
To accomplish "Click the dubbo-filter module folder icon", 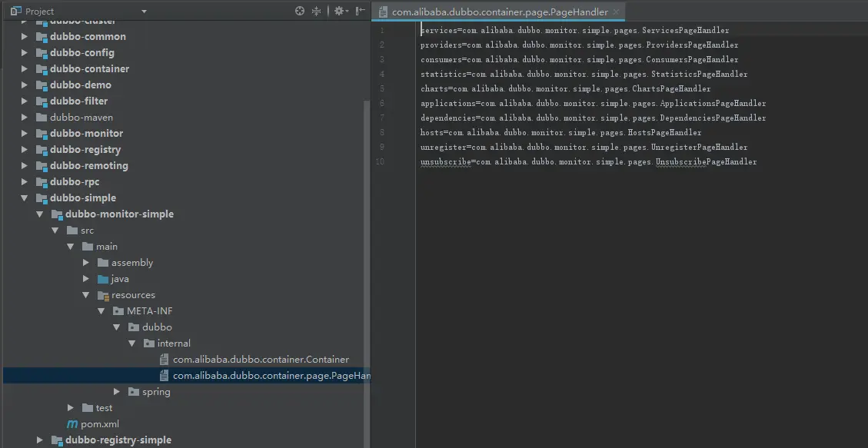I will click(42, 101).
